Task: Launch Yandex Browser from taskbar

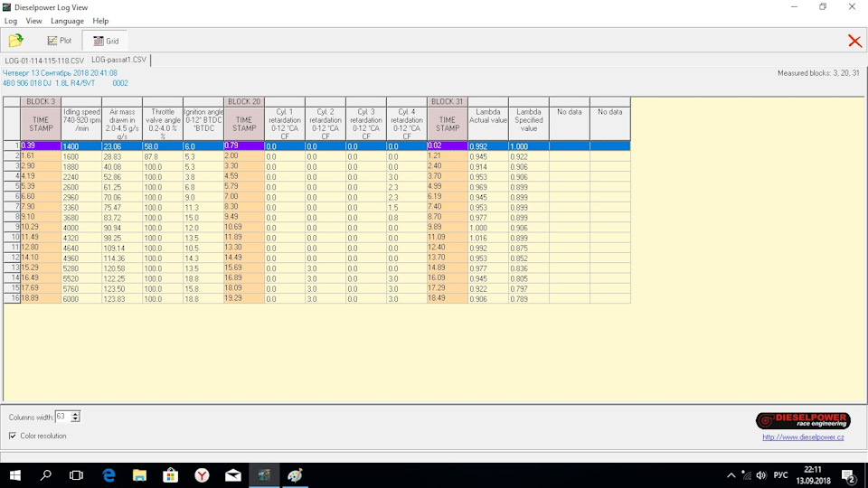Action: [x=202, y=475]
